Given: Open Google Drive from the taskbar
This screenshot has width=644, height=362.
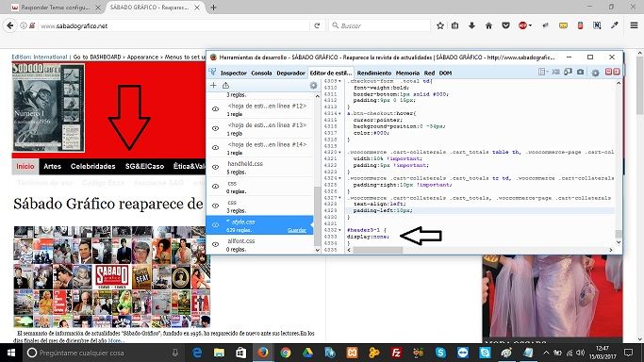Looking at the screenshot, I should [307, 353].
